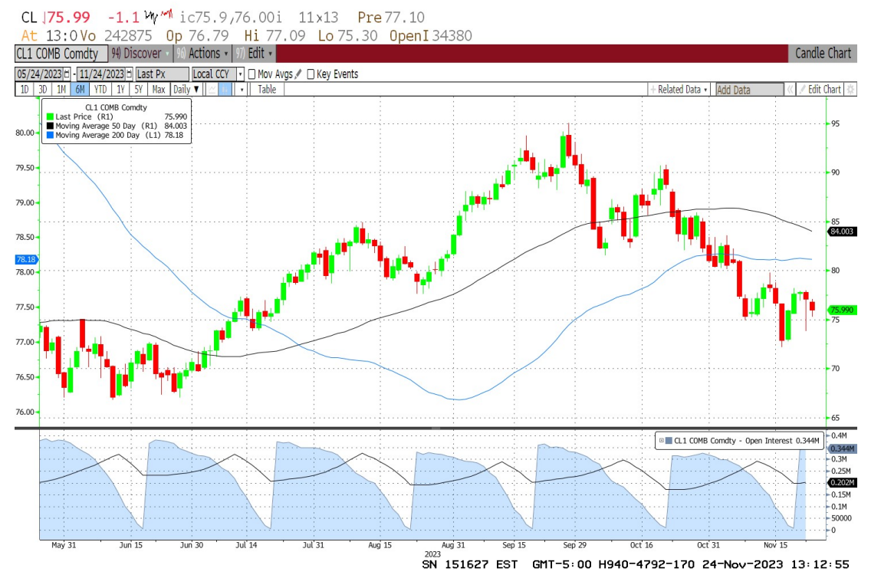Open the chart type dropdown arrow
This screenshot has width=881, height=588.
tap(242, 89)
